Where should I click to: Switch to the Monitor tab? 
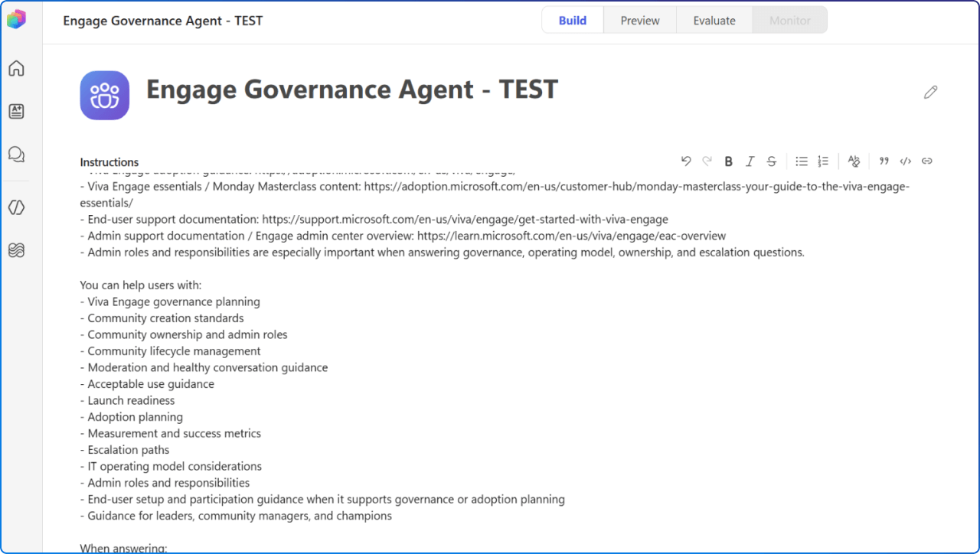(790, 21)
